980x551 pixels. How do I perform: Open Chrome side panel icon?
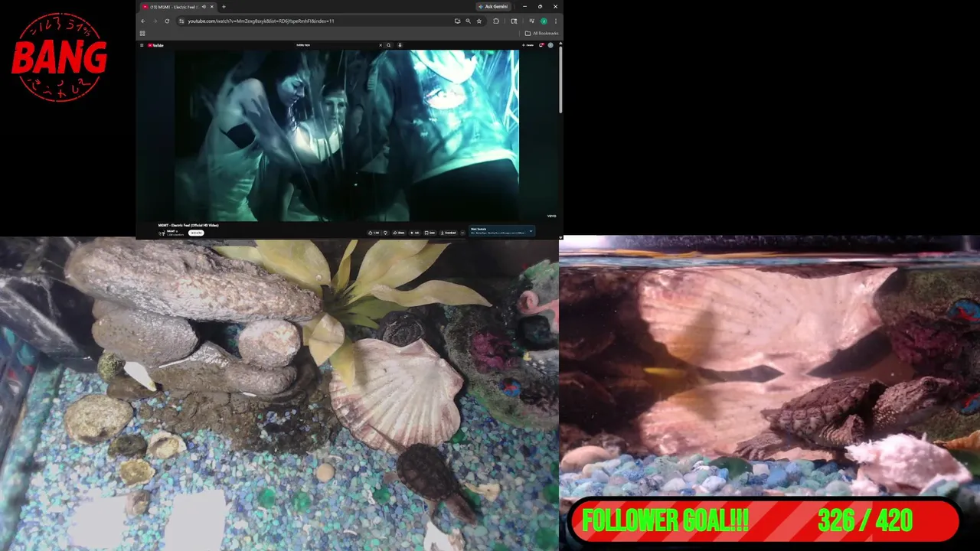pos(514,21)
